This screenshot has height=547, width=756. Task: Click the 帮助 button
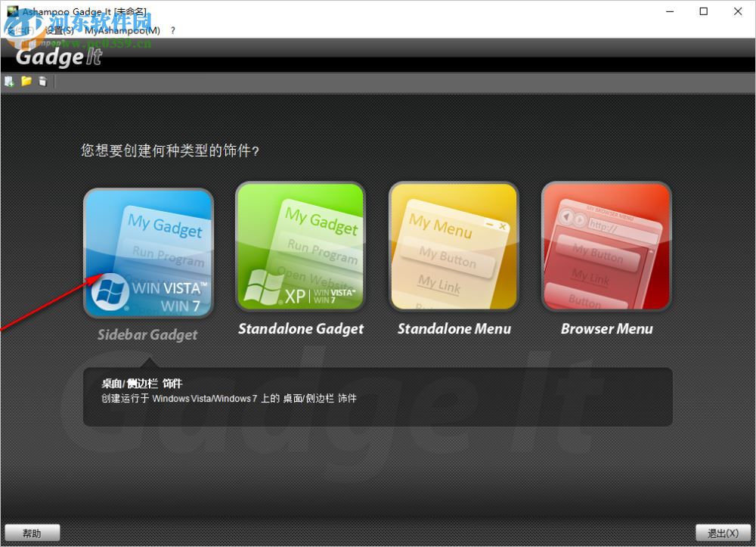coord(33,533)
